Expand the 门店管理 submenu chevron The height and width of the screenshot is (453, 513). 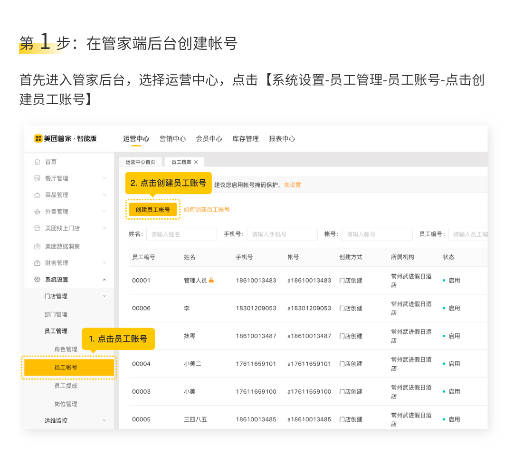(104, 296)
